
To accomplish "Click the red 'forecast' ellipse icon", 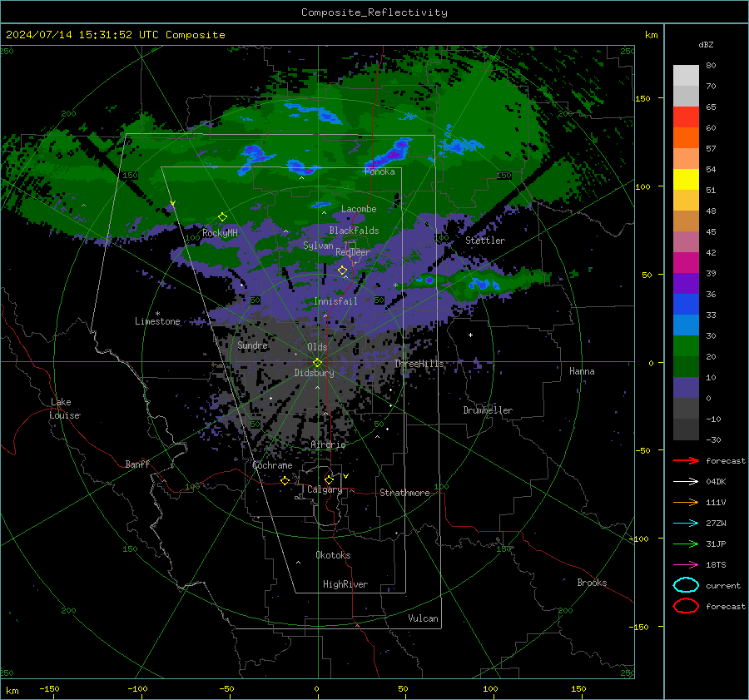I will pos(686,606).
